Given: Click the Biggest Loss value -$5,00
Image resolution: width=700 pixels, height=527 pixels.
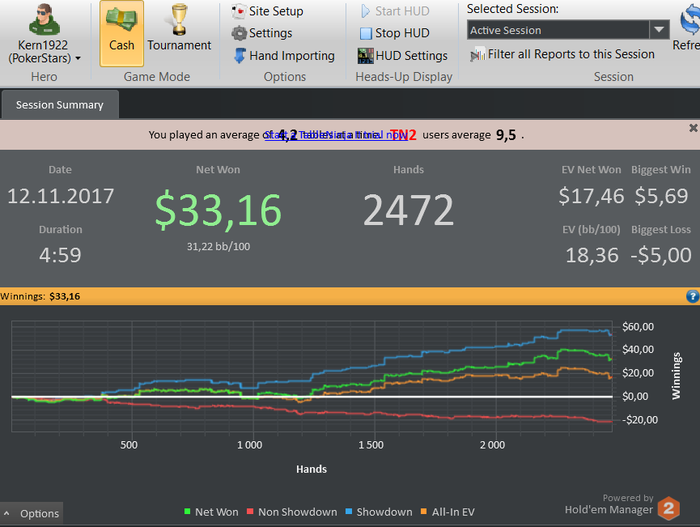Looking at the screenshot, I should (x=661, y=255).
